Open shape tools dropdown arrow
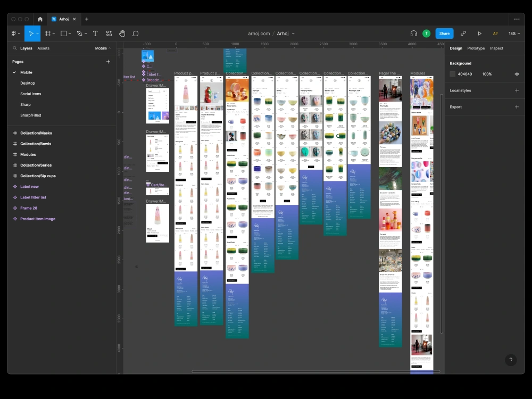 click(70, 34)
